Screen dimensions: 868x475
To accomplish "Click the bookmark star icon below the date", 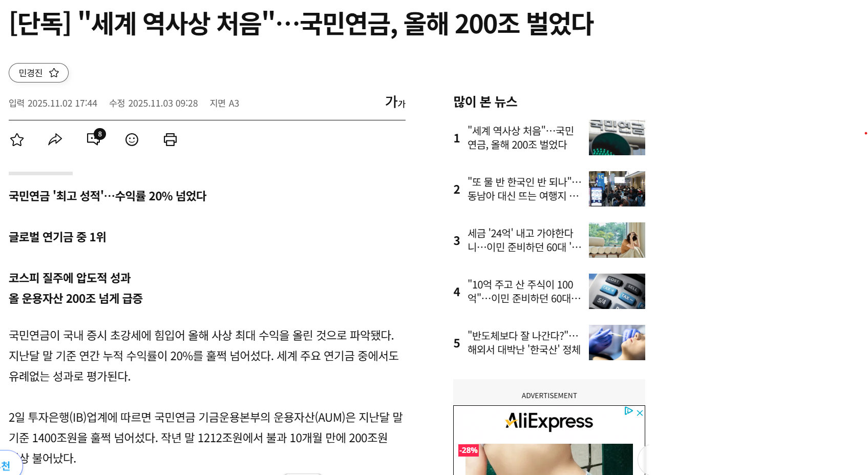I will pyautogui.click(x=17, y=139).
